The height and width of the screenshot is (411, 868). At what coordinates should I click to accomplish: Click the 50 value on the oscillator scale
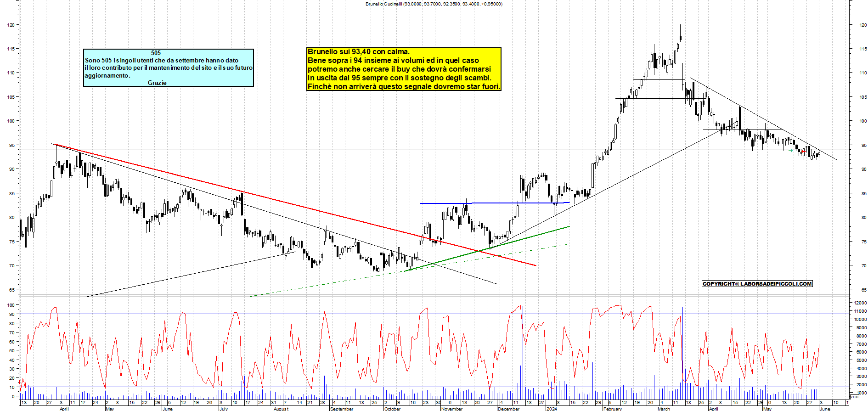click(x=11, y=351)
